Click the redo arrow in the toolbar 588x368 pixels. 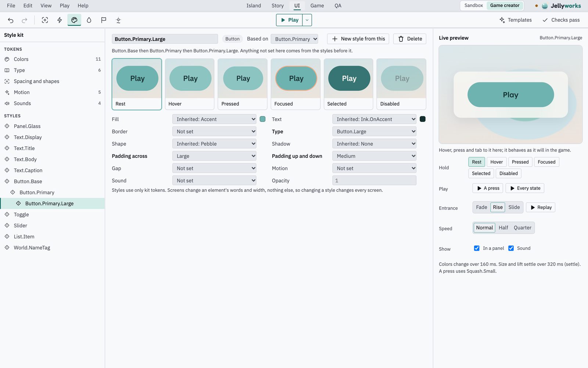point(25,20)
